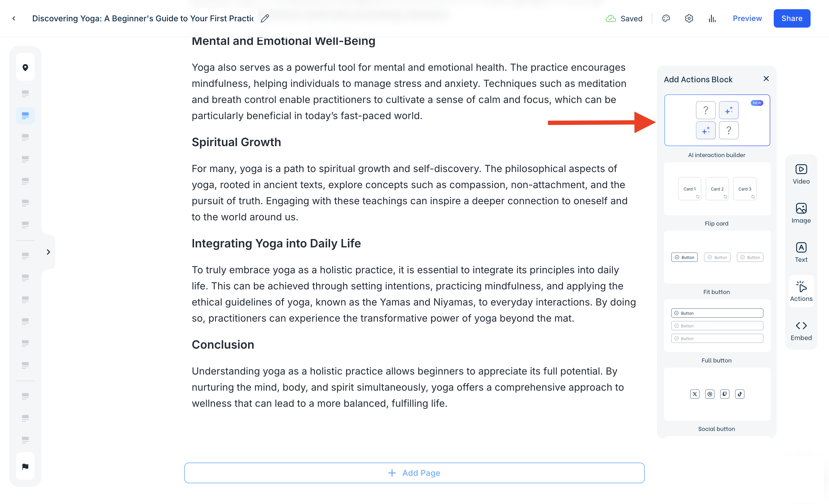Image resolution: width=829 pixels, height=504 pixels.
Task: Open the Actions tab in right toolbar
Action: coord(801,291)
